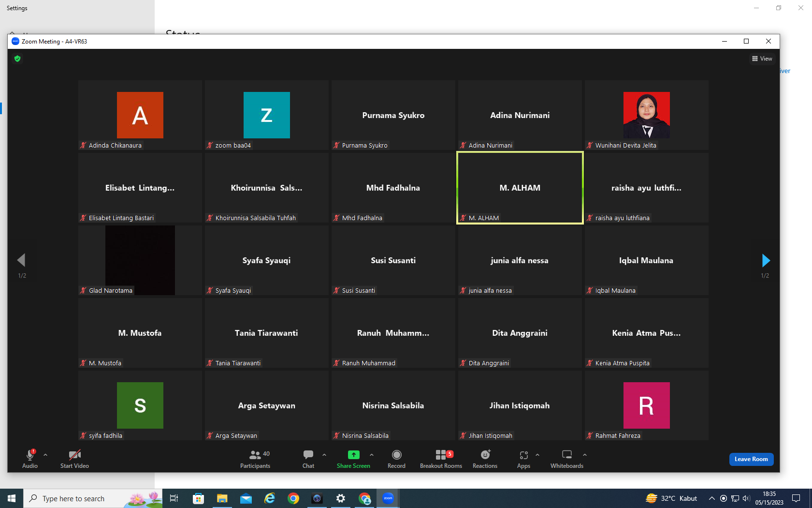Select Wunihani Devita Jelita's video thumbnail

[647, 115]
